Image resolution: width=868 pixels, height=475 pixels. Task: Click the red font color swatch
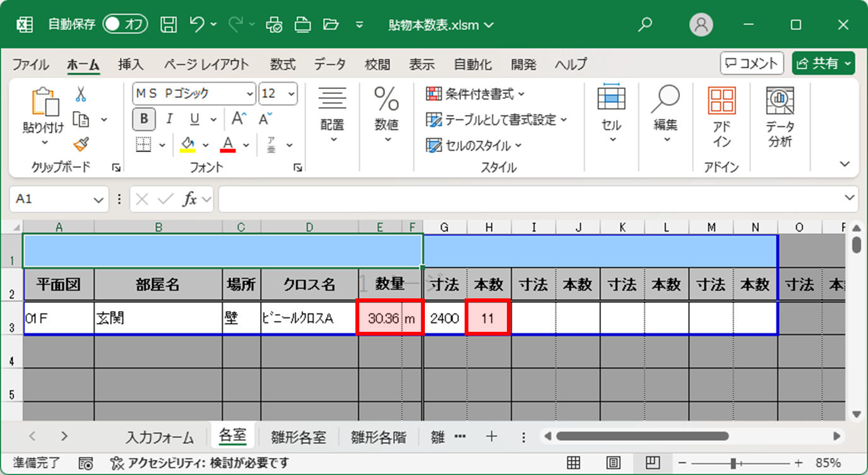(228, 145)
